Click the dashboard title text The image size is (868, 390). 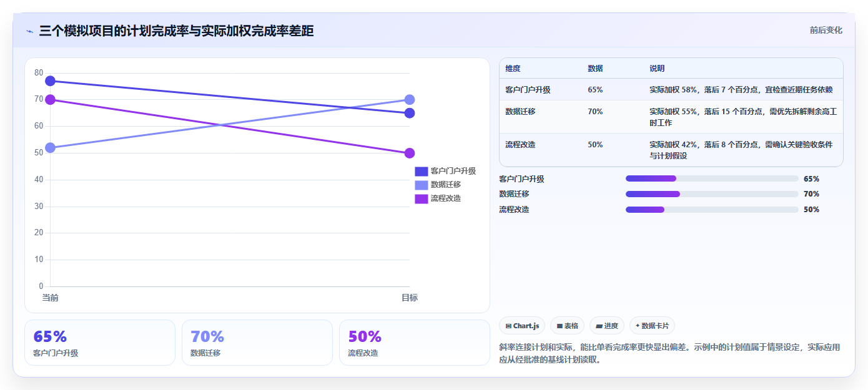pyautogui.click(x=176, y=31)
